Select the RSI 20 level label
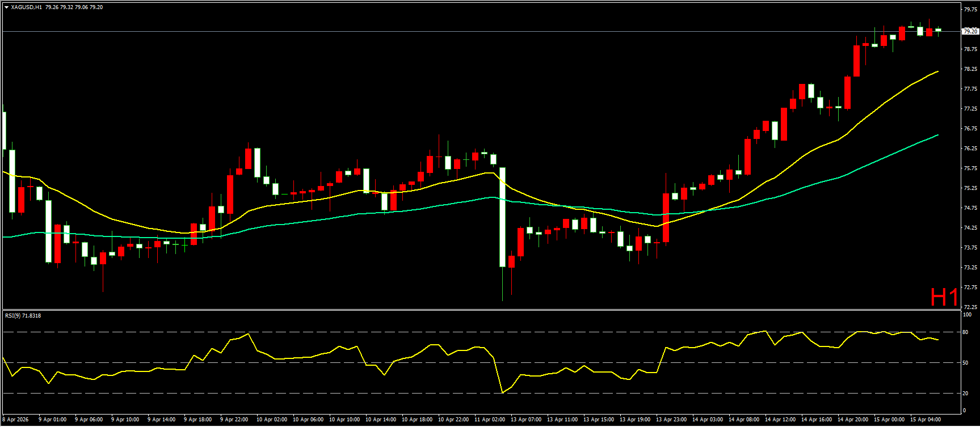 click(965, 393)
